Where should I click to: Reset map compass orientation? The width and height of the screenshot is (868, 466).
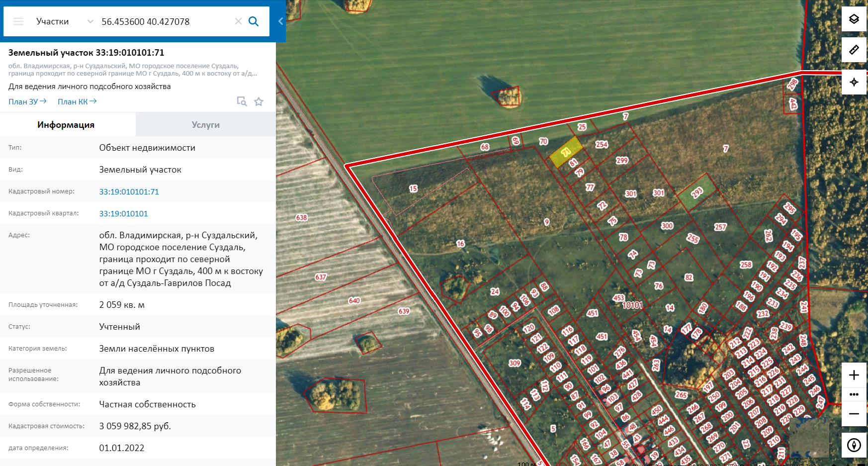[x=854, y=445]
